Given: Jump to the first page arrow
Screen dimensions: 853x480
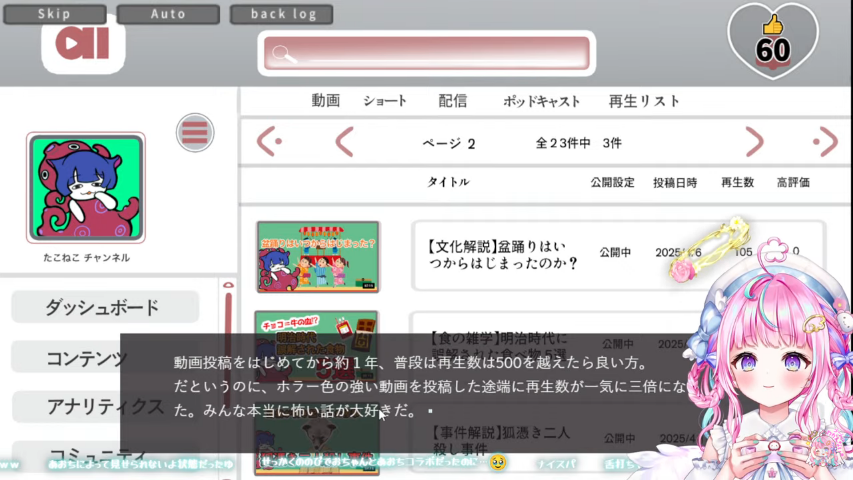Looking at the screenshot, I should click(269, 141).
